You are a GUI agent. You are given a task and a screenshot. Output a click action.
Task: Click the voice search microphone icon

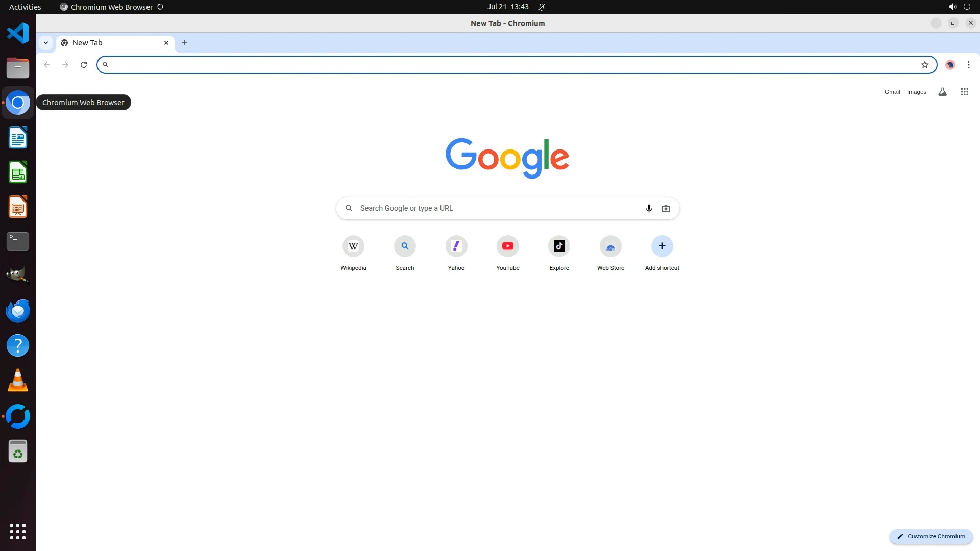pos(649,208)
